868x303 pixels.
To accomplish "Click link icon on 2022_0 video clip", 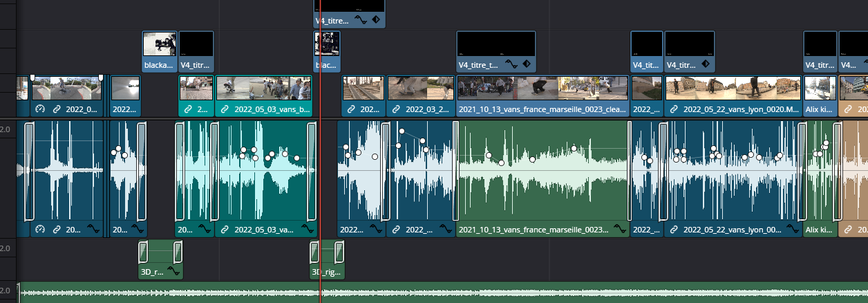I will pyautogui.click(x=57, y=109).
